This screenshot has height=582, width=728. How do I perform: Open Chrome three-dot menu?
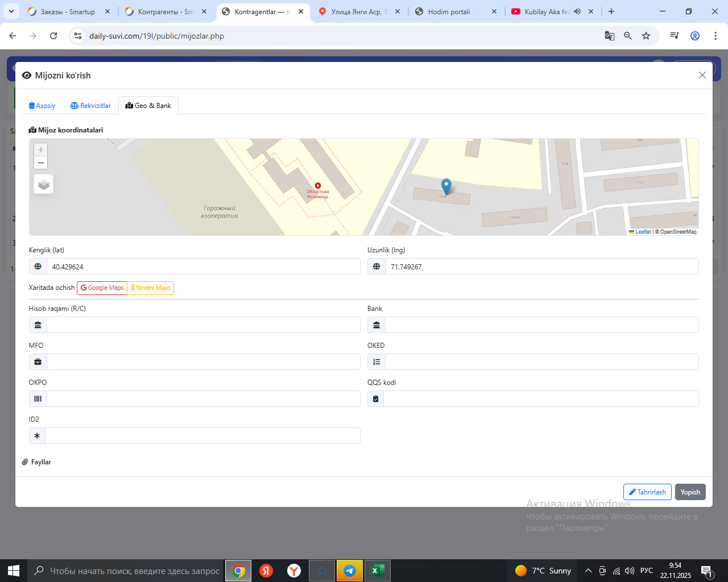pyautogui.click(x=715, y=36)
